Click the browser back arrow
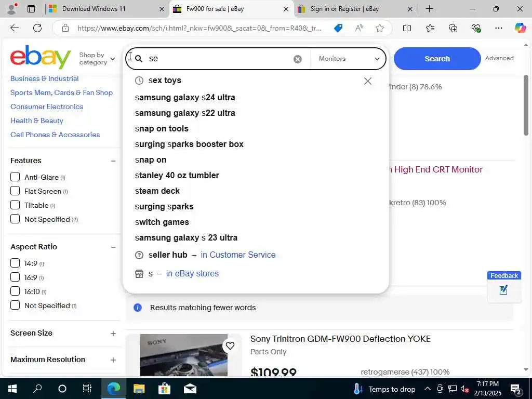This screenshot has width=532, height=399. tap(15, 28)
